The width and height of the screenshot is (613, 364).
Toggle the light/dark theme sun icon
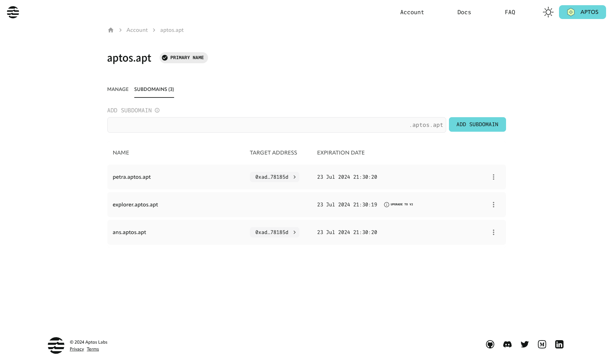pyautogui.click(x=548, y=12)
